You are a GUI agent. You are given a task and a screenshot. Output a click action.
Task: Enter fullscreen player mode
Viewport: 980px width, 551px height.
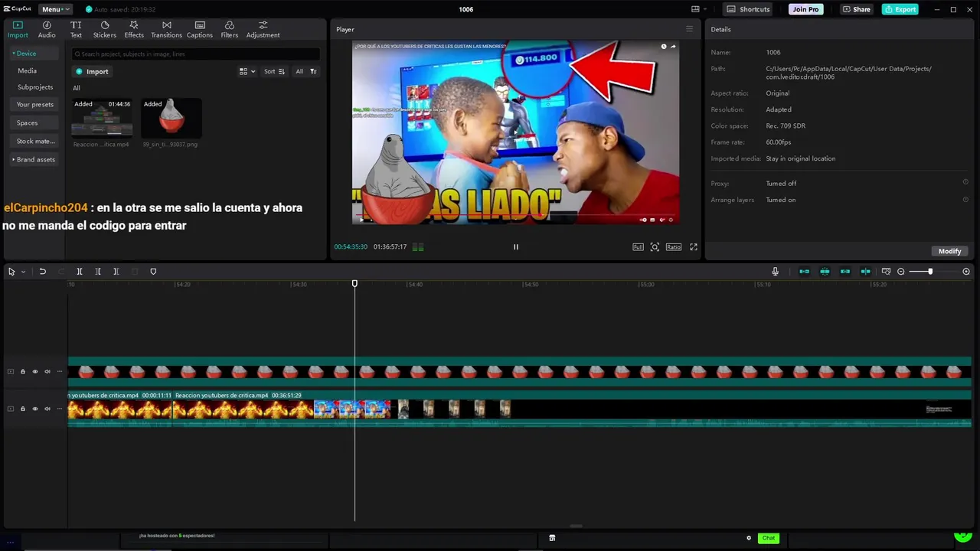tap(694, 247)
